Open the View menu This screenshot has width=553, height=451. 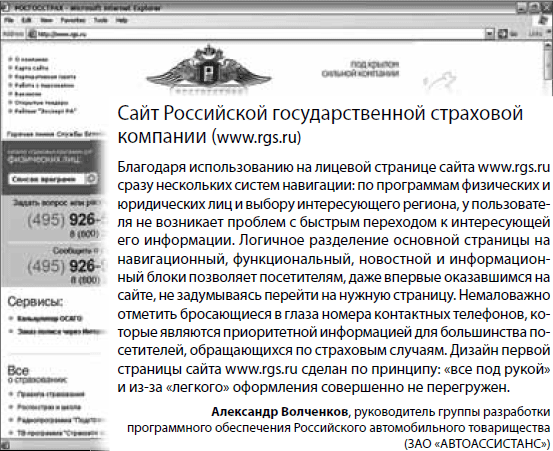46,20
